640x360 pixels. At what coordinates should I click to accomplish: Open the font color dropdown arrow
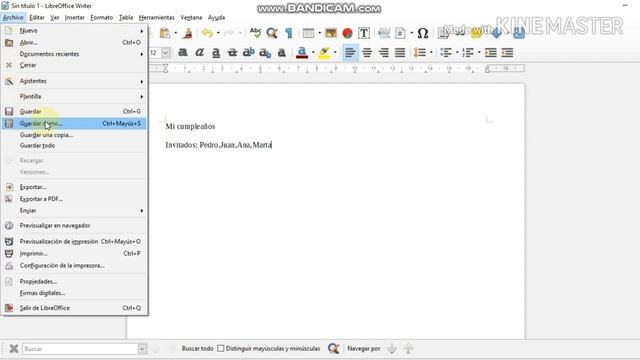coord(313,52)
